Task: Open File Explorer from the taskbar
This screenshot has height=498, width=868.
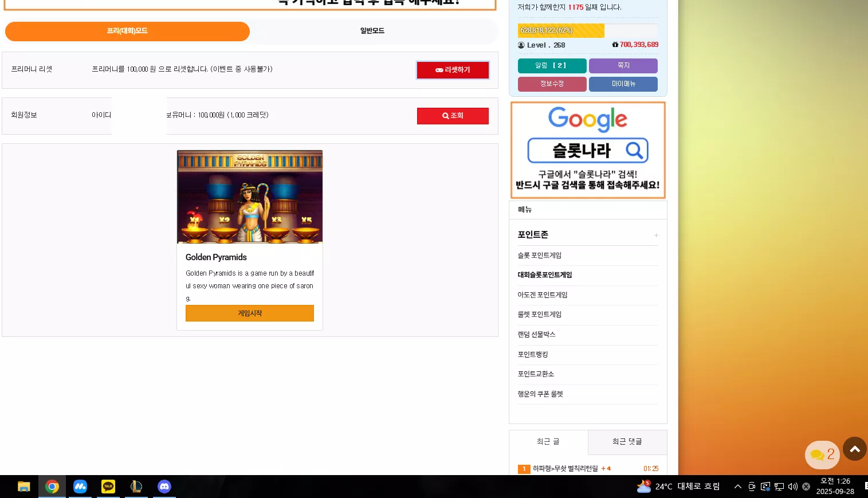Action: (23, 487)
